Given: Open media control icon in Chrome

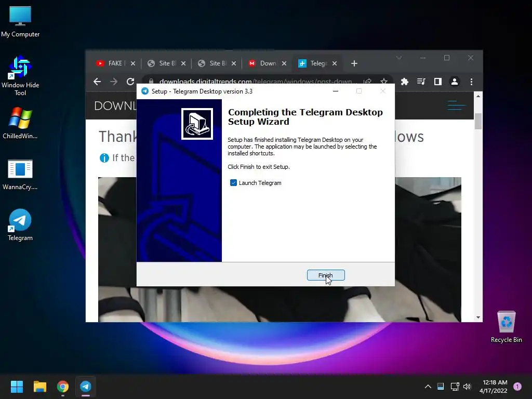Looking at the screenshot, I should (421, 82).
